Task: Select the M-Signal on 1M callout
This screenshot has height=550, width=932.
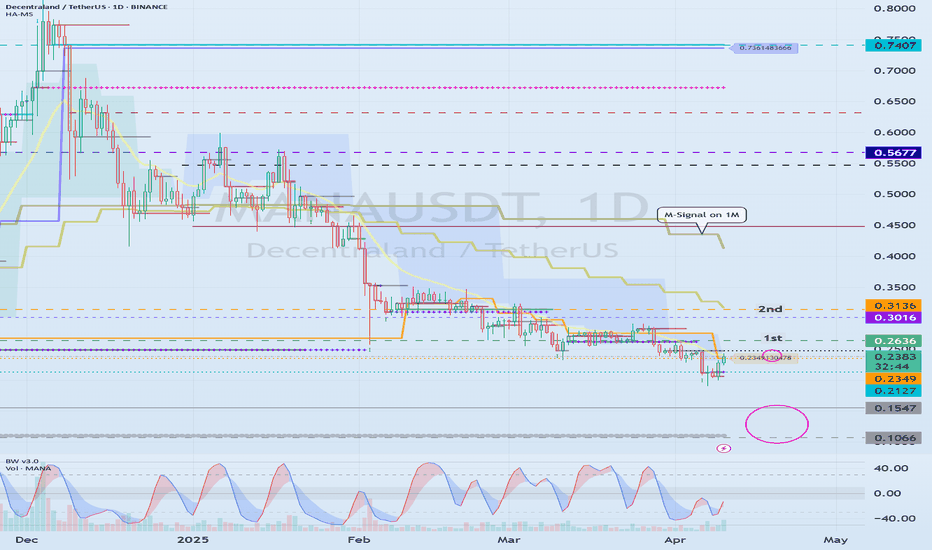Action: (x=702, y=215)
